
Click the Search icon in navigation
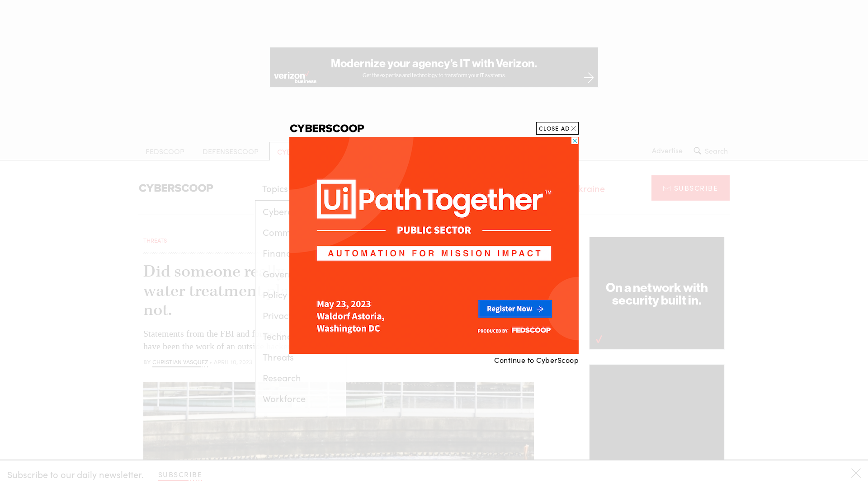click(x=698, y=151)
